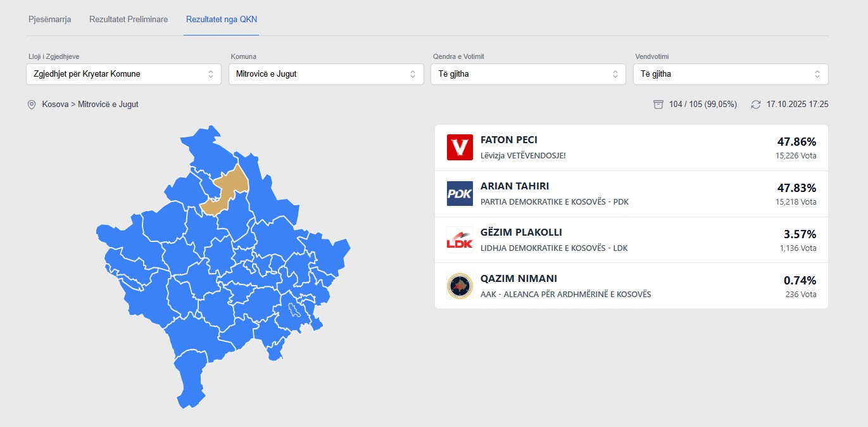Click the AAK party emblem icon
Screen dimensions: 868x427
460,286
